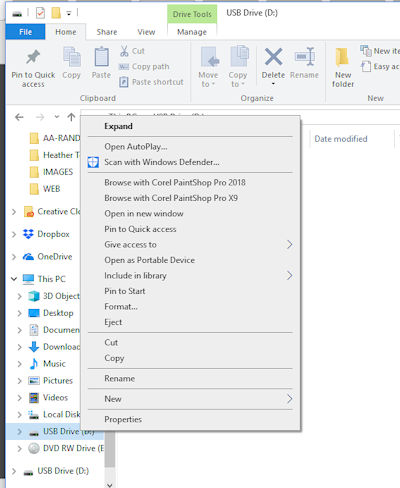This screenshot has width=400, height=488.
Task: Open Recent locations dropdown arrow
Action: [x=57, y=117]
